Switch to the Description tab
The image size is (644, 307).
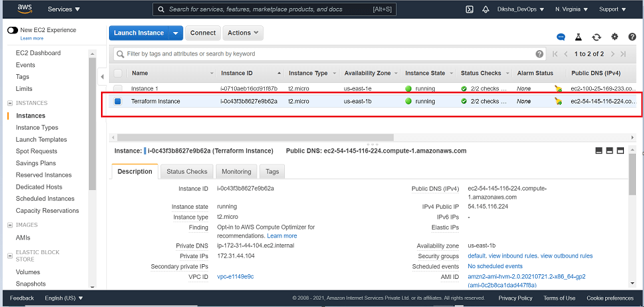pos(134,171)
